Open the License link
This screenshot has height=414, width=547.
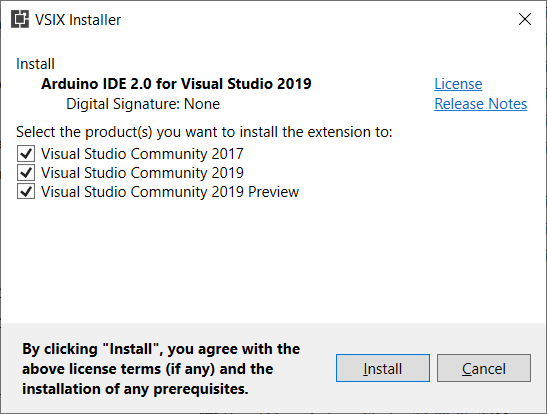tap(458, 84)
